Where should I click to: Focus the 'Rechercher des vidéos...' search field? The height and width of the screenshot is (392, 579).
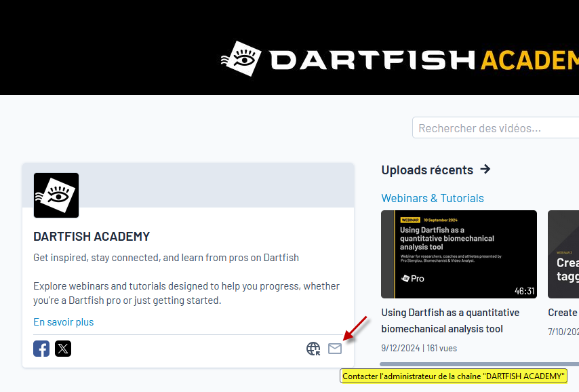(x=496, y=128)
